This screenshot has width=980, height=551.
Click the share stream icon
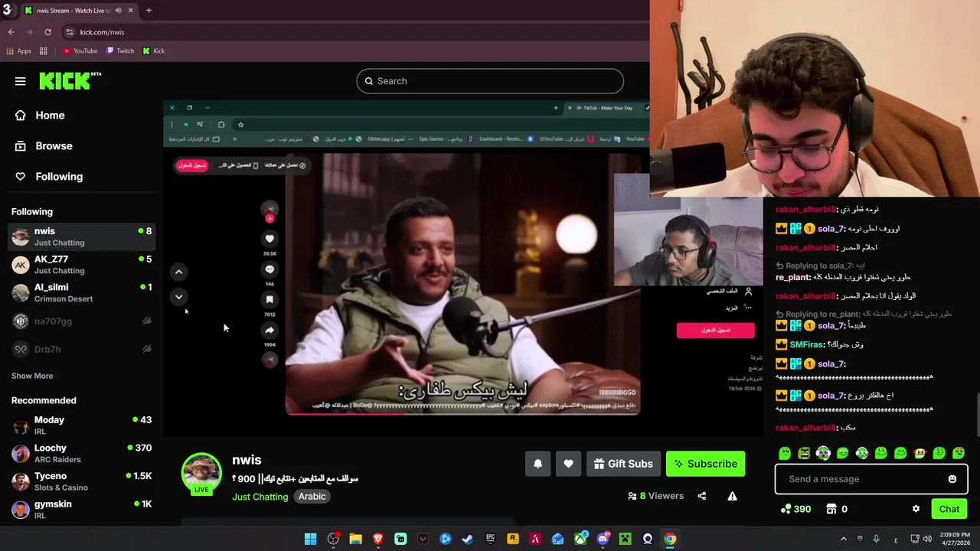tap(701, 496)
